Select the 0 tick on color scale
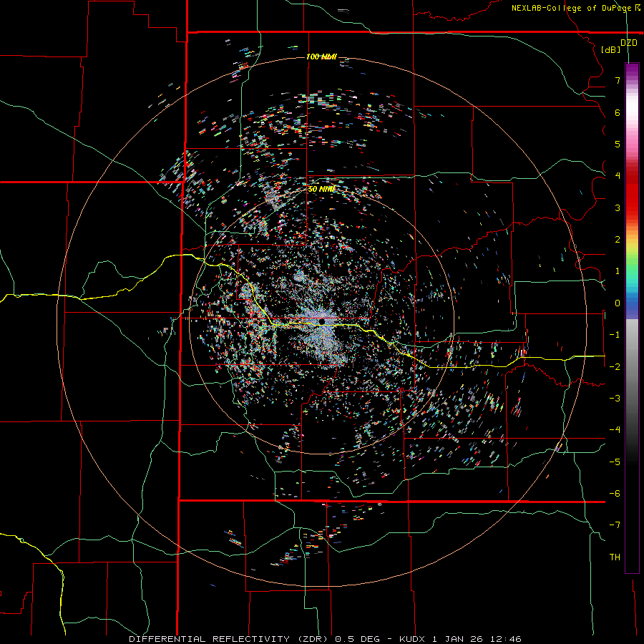 (618, 303)
